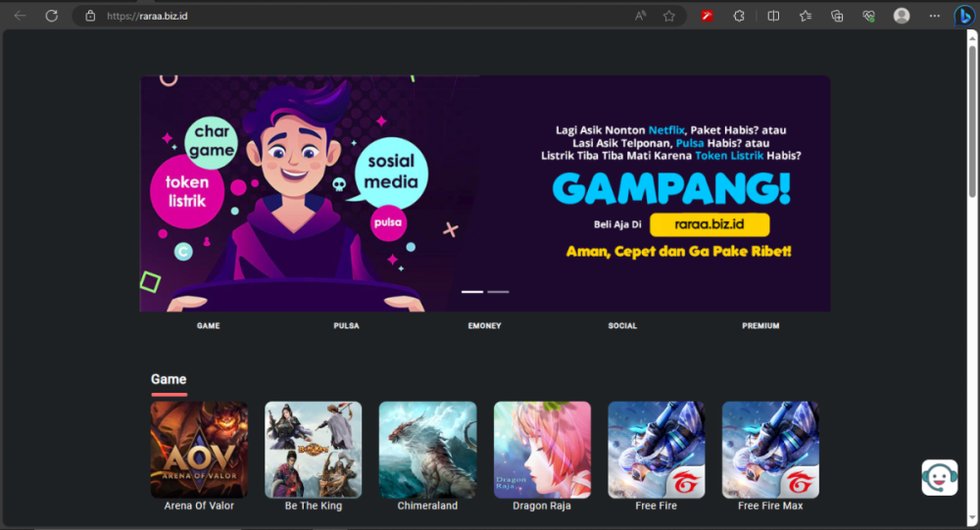Add page to favorites with star icon
Image resolution: width=980 pixels, height=530 pixels.
(669, 16)
